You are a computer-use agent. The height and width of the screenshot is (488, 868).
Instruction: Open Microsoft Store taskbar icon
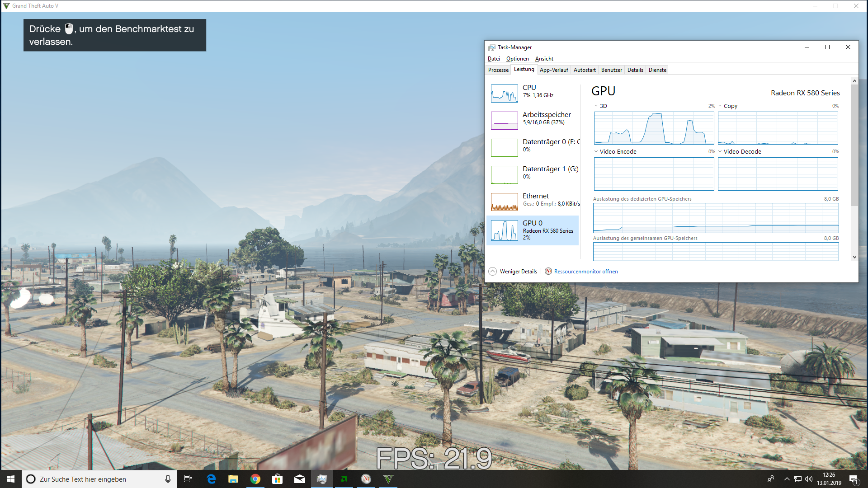(x=278, y=479)
